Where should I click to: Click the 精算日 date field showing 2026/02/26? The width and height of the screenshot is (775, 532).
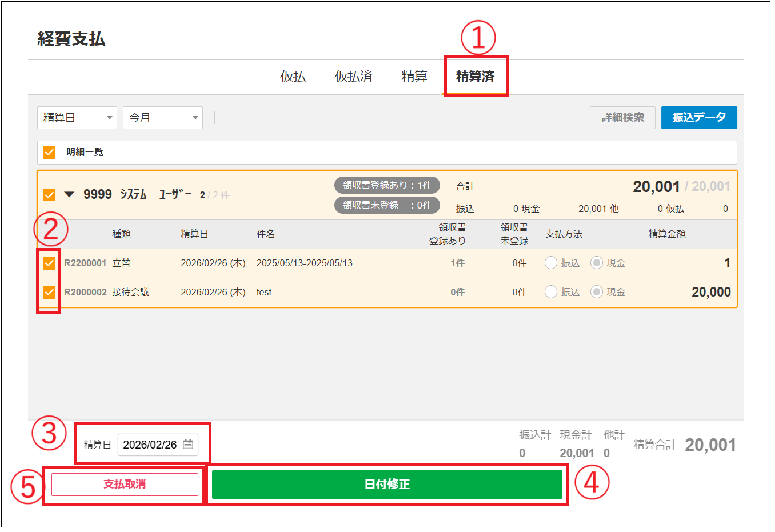(150, 445)
